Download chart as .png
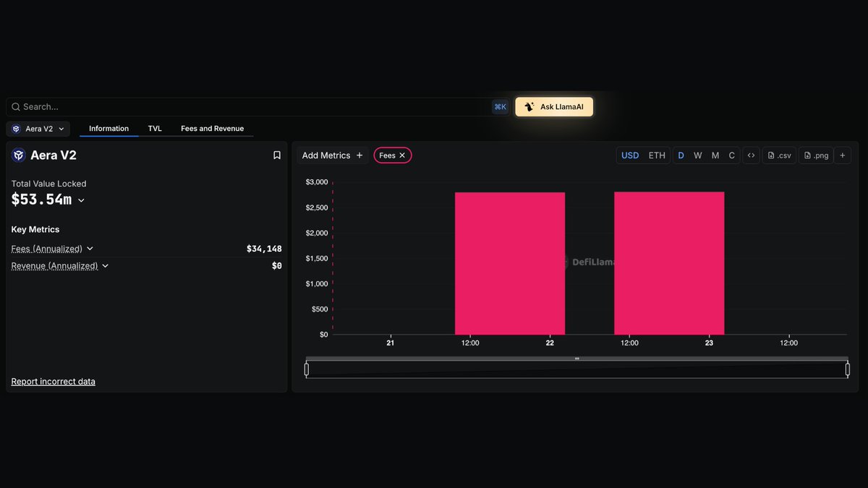 pyautogui.click(x=816, y=155)
